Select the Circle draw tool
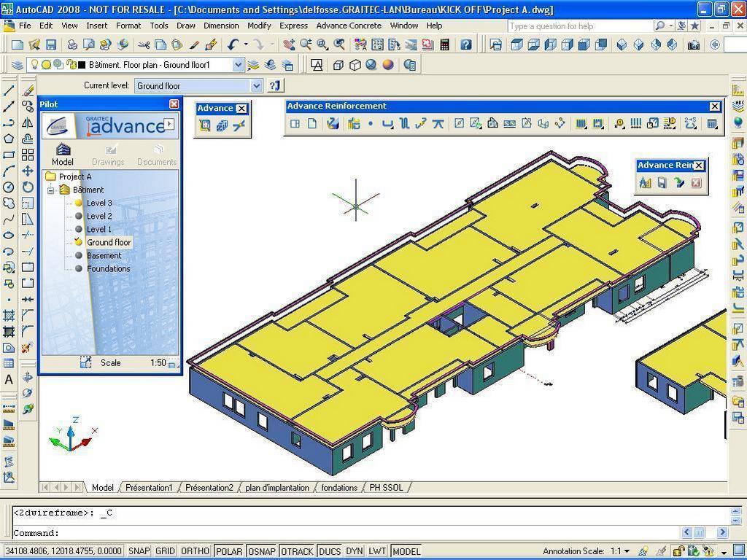 (9, 187)
